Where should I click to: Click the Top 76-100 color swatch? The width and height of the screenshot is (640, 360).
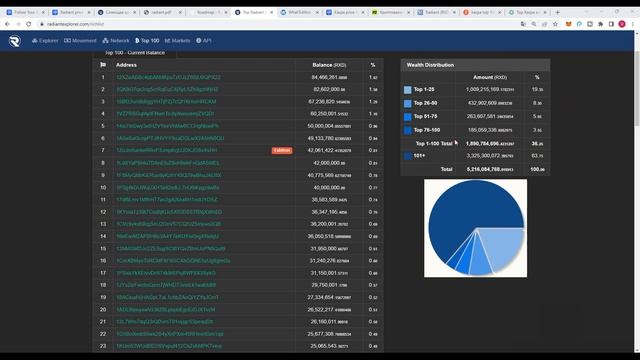pyautogui.click(x=407, y=130)
